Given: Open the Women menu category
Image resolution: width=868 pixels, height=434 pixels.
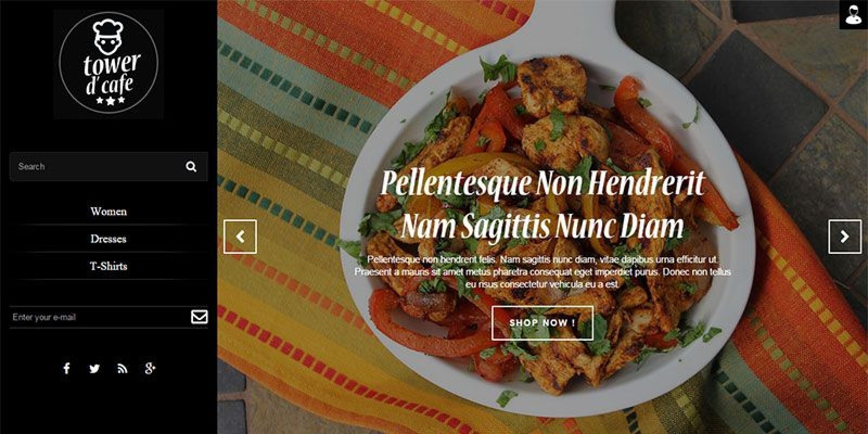Looking at the screenshot, I should (108, 212).
